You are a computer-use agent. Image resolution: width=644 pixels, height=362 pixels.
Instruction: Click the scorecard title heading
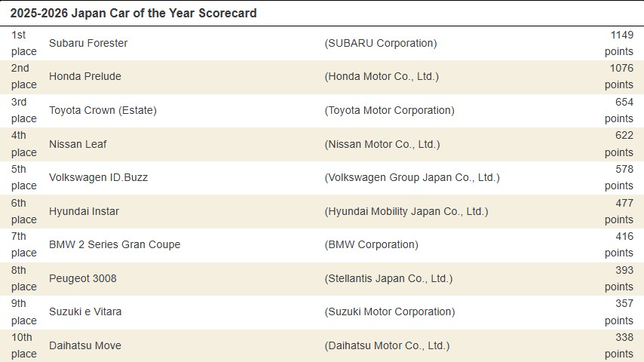133,13
